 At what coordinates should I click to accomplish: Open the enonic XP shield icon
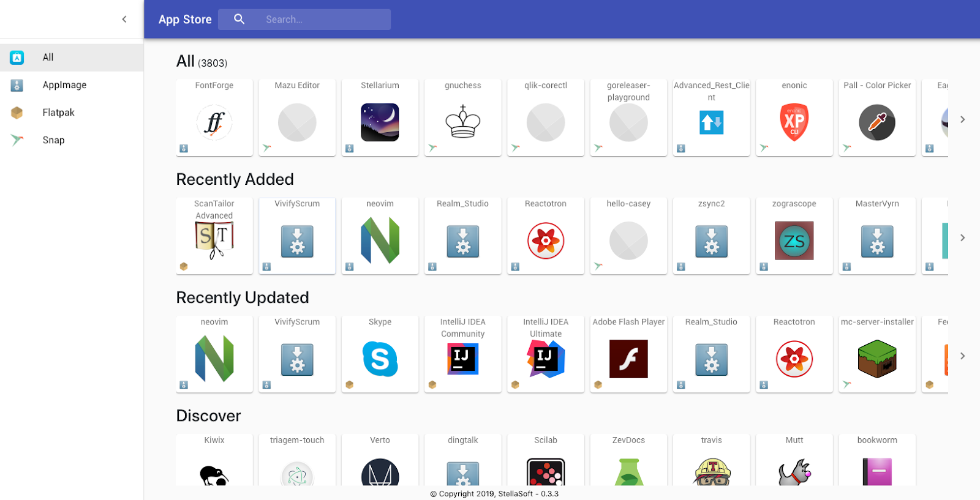pyautogui.click(x=794, y=122)
